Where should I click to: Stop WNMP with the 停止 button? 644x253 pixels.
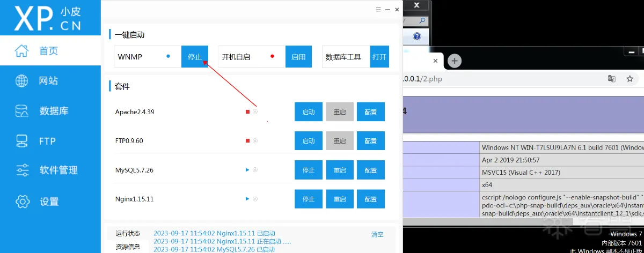(x=195, y=57)
